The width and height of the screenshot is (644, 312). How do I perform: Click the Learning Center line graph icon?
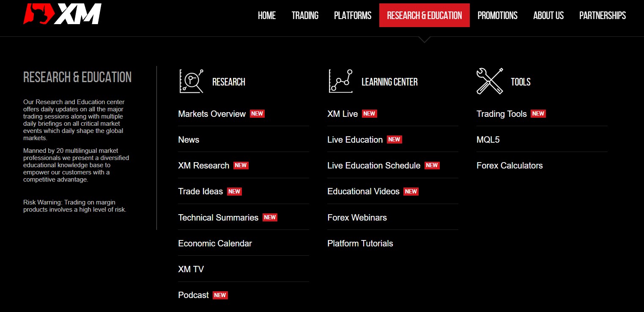(x=341, y=81)
